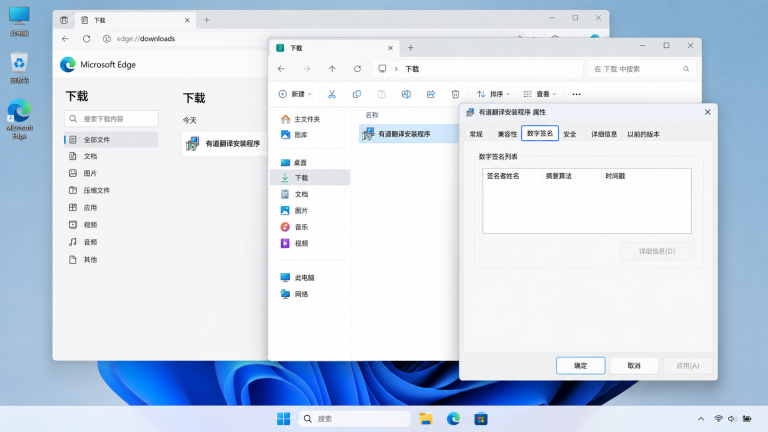Viewport: 768px width, 432px height.
Task: Click the Edge tab actions icon
Action: tap(64, 20)
